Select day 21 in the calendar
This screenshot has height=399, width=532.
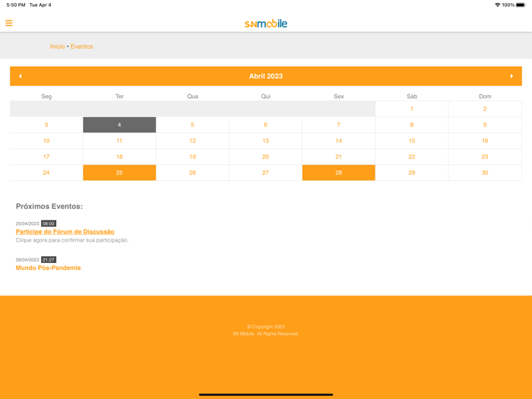pos(339,157)
